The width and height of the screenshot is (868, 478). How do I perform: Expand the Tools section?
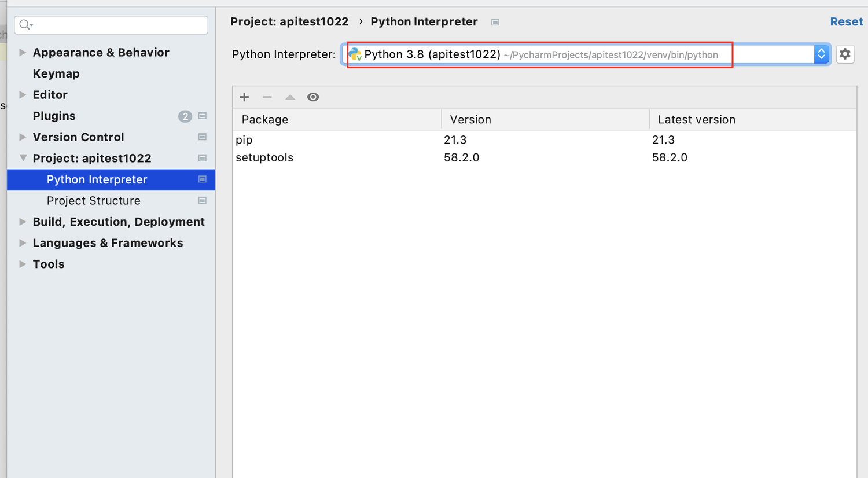pyautogui.click(x=23, y=264)
